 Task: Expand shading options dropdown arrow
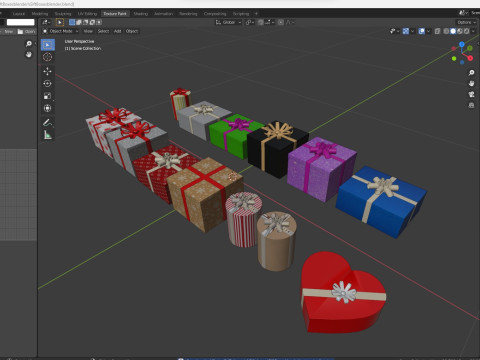pyautogui.click(x=473, y=31)
